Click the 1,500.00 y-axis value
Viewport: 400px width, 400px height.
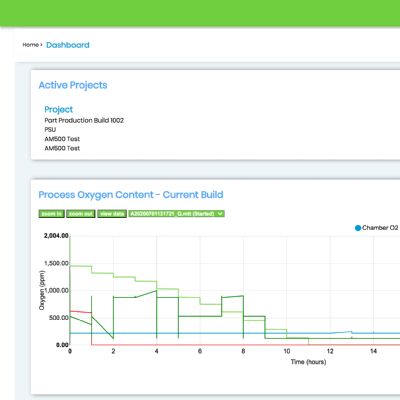pos(56,263)
